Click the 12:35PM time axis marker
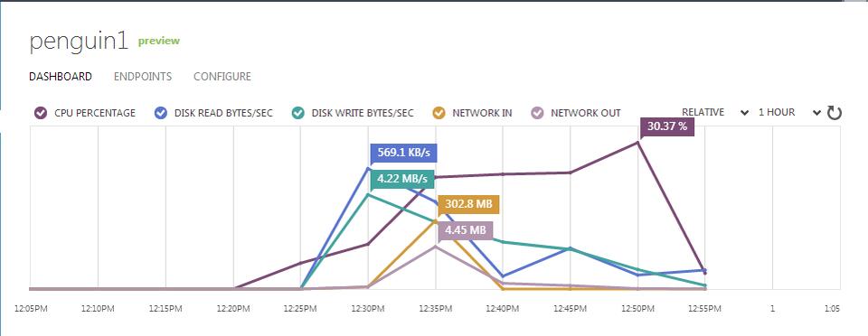The height and width of the screenshot is (336, 868). (435, 309)
